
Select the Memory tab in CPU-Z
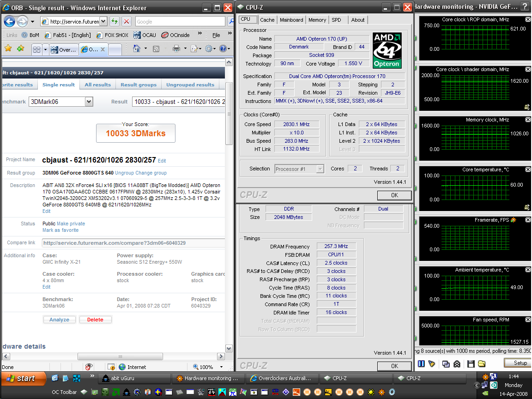pyautogui.click(x=317, y=20)
